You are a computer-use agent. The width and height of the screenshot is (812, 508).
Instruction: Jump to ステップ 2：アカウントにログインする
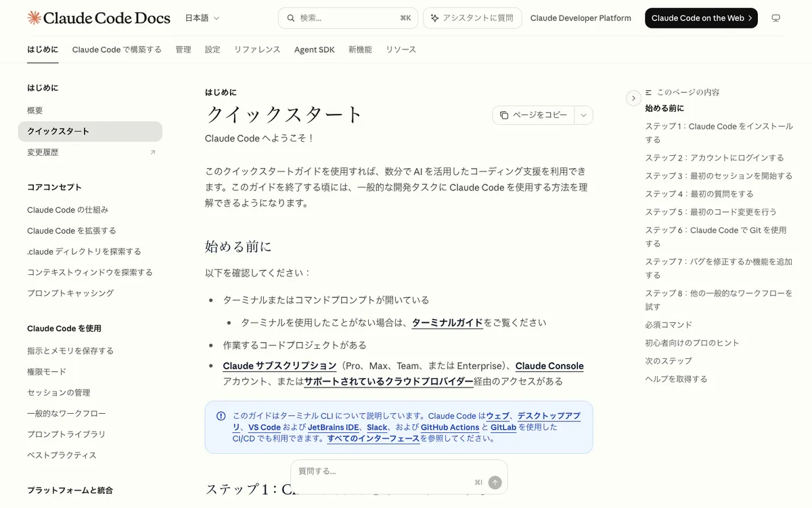click(x=715, y=158)
